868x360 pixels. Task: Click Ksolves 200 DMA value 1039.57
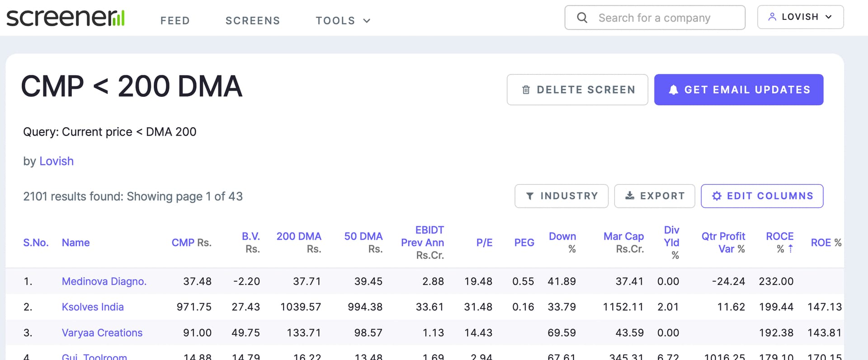301,307
